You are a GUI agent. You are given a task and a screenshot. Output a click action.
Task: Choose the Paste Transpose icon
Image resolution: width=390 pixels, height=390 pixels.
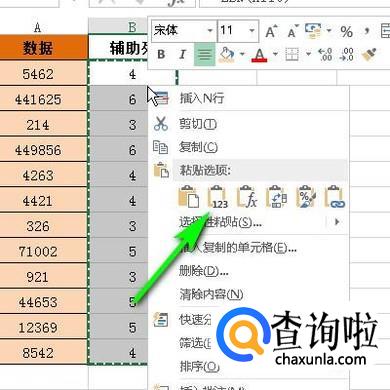[276, 197]
